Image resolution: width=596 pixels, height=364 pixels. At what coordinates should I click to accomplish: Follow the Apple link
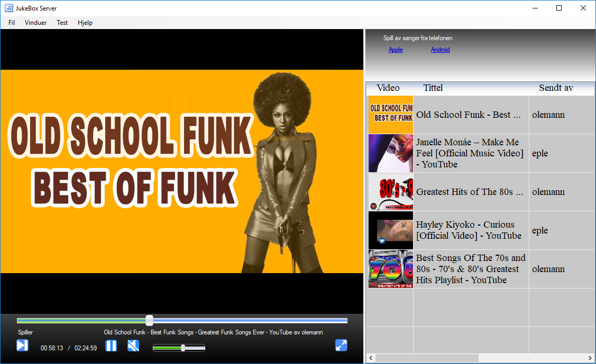(x=396, y=50)
